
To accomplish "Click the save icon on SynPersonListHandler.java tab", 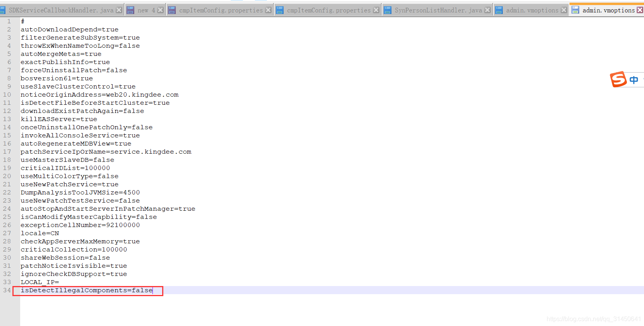I will [x=388, y=10].
